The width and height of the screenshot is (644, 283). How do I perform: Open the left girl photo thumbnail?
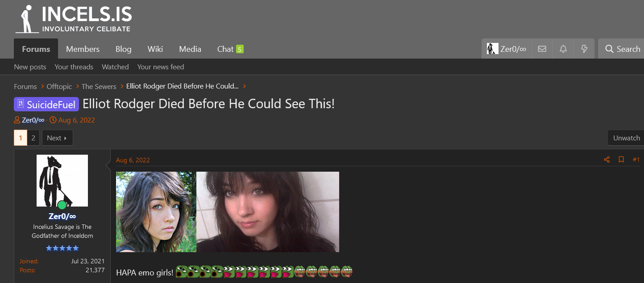[x=156, y=212]
